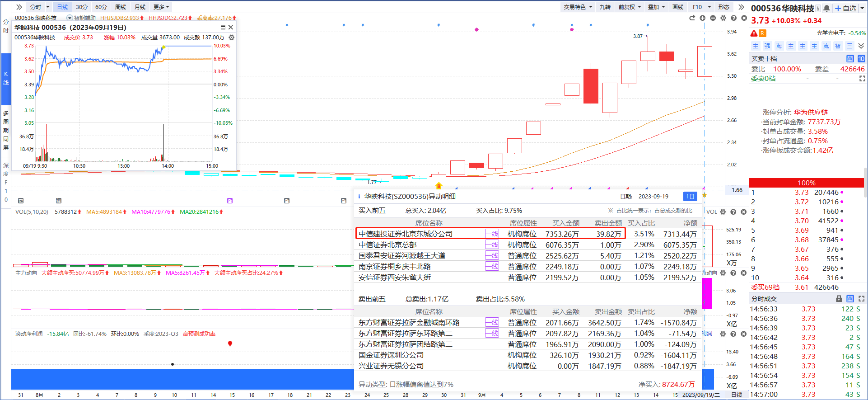Select the 国金证券深圳分公司 seat row

point(527,355)
